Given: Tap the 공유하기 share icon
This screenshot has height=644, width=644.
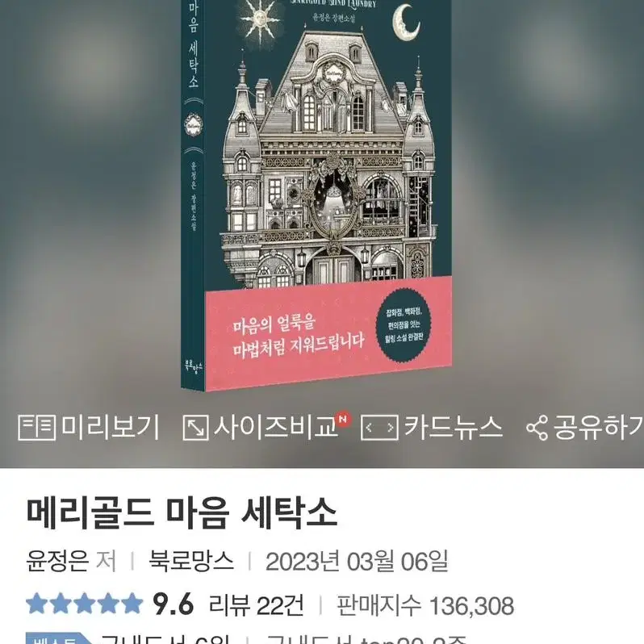Looking at the screenshot, I should [537, 428].
